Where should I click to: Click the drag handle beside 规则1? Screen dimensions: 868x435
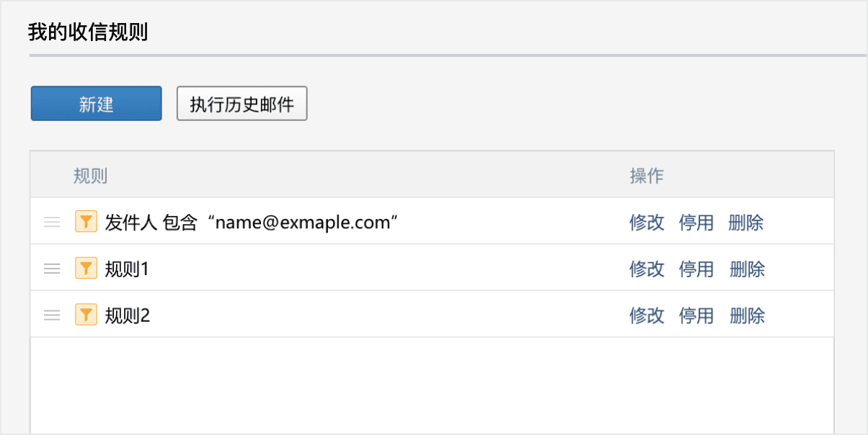coord(51,268)
